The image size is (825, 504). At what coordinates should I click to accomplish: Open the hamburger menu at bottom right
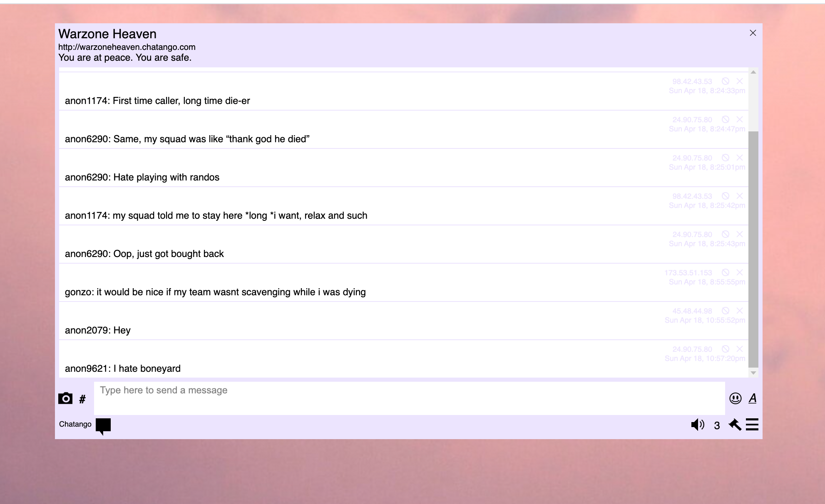pos(752,425)
